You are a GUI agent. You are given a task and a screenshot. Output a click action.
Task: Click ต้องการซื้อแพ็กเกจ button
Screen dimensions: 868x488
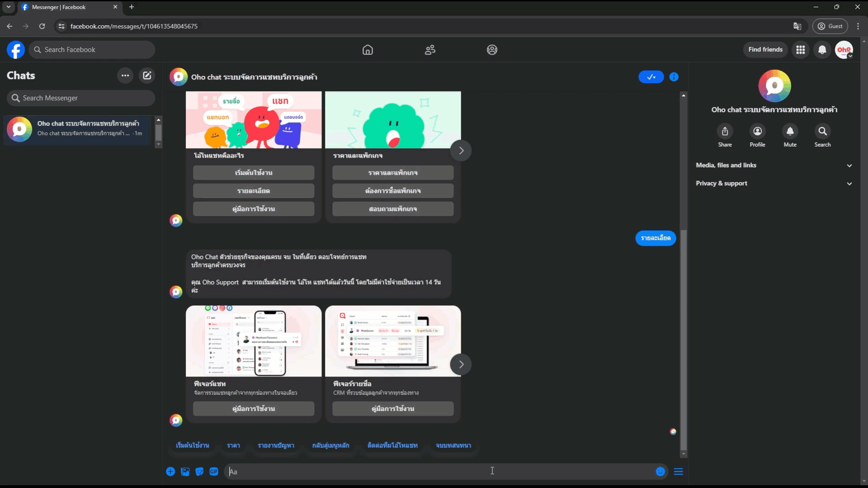point(393,191)
